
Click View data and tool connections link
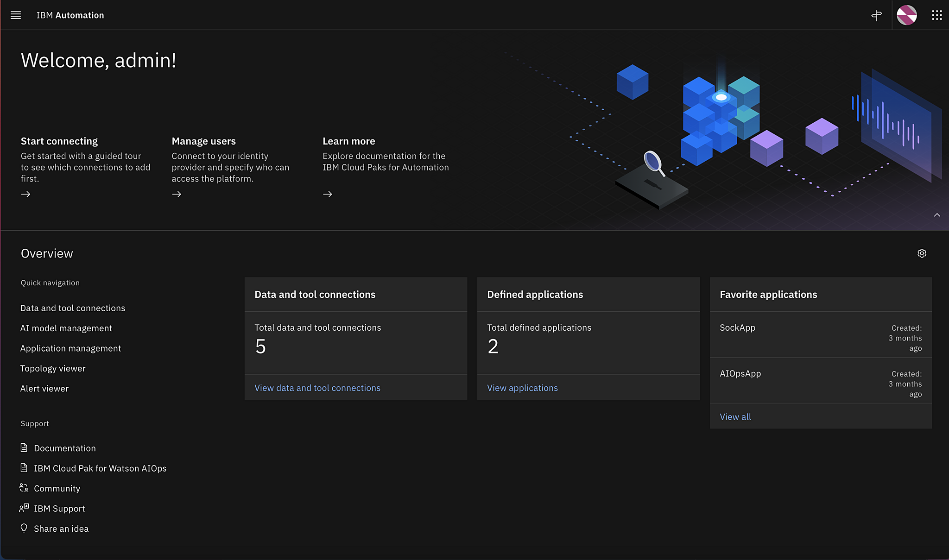317,388
